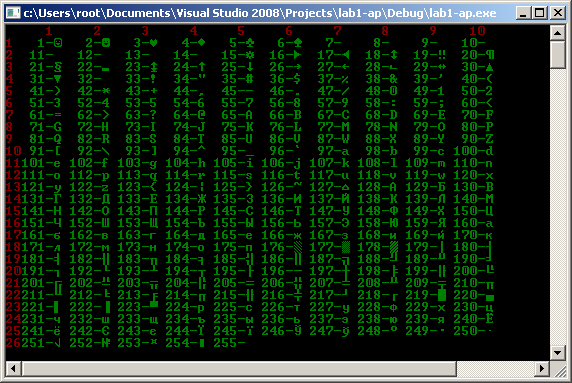Click the entry "228-ф"

(377, 307)
